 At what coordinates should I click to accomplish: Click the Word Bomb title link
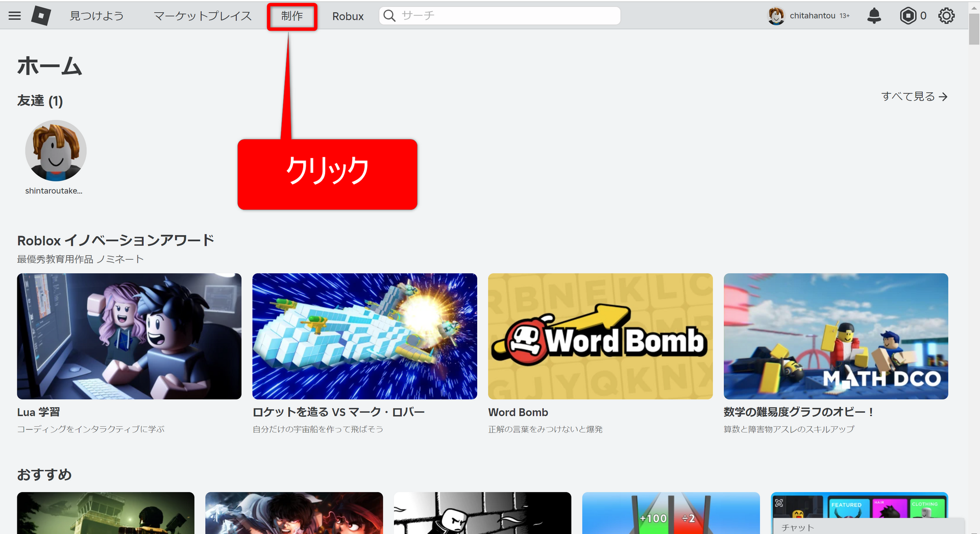click(518, 412)
